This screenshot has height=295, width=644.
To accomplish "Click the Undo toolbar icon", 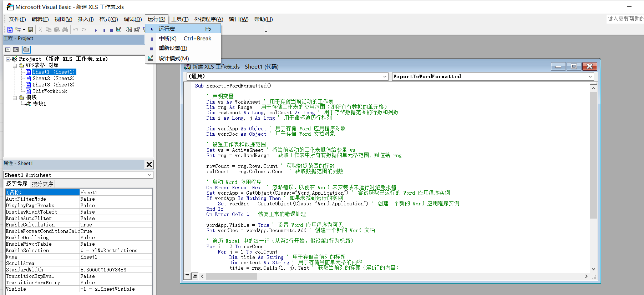I will [x=76, y=30].
